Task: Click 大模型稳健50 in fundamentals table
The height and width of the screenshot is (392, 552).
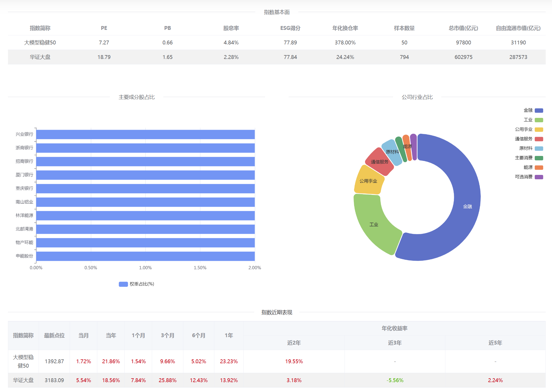Action: click(x=40, y=42)
